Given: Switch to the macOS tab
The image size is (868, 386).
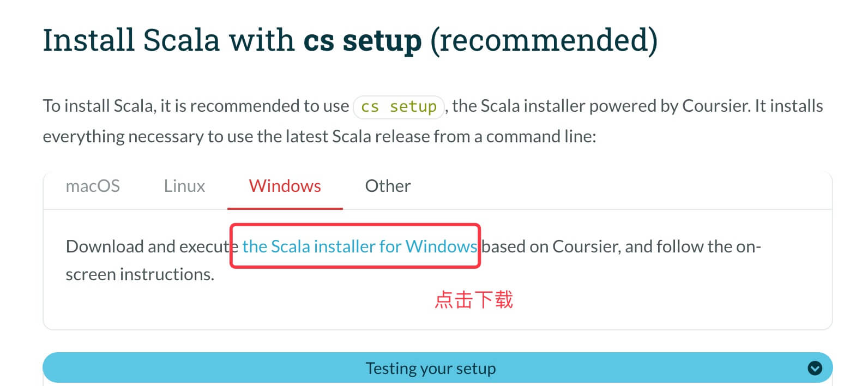Looking at the screenshot, I should click(93, 186).
